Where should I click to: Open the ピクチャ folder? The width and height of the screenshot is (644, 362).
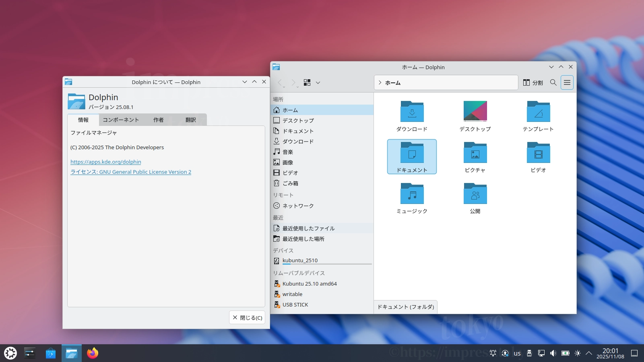(475, 157)
